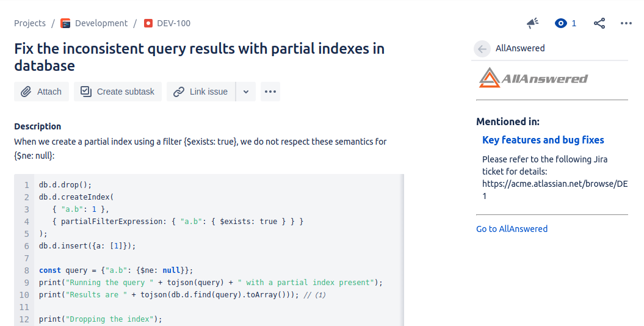The width and height of the screenshot is (644, 326).
Task: Click code line db.d.insert({a: [1]});
Action: [87, 246]
